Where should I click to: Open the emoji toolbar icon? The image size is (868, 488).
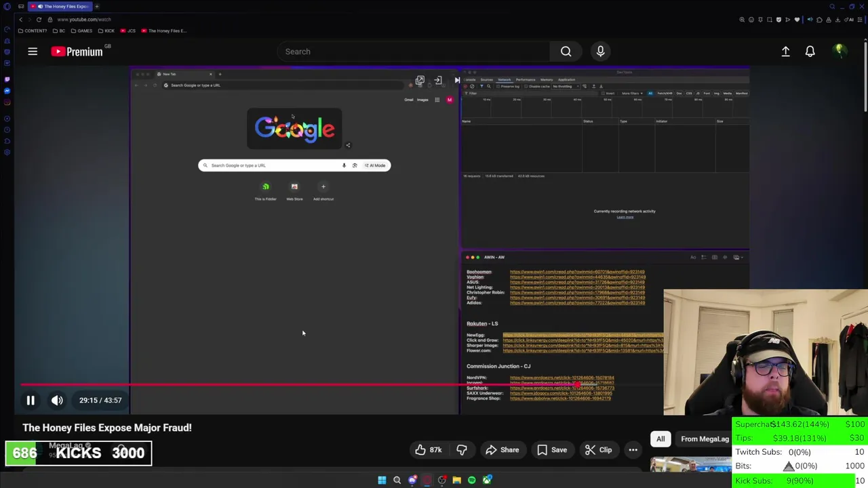pyautogui.click(x=751, y=20)
